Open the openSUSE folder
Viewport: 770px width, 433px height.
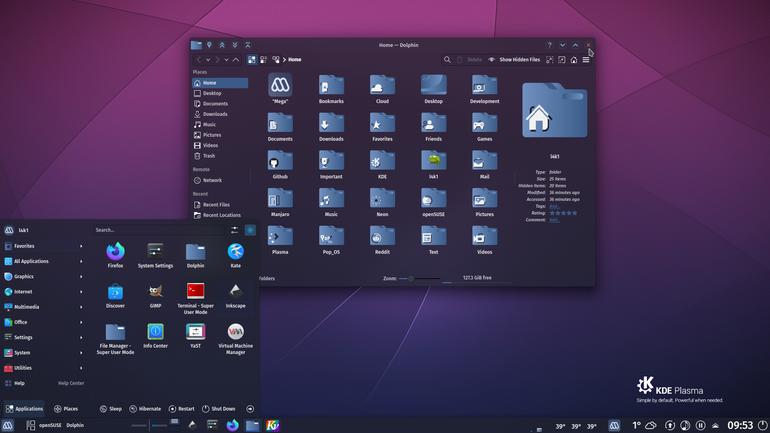433,202
